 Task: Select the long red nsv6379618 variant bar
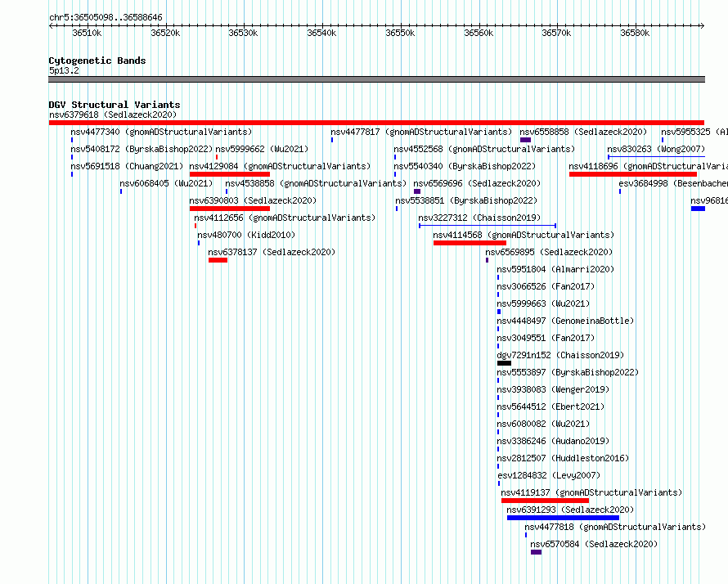pyautogui.click(x=376, y=123)
